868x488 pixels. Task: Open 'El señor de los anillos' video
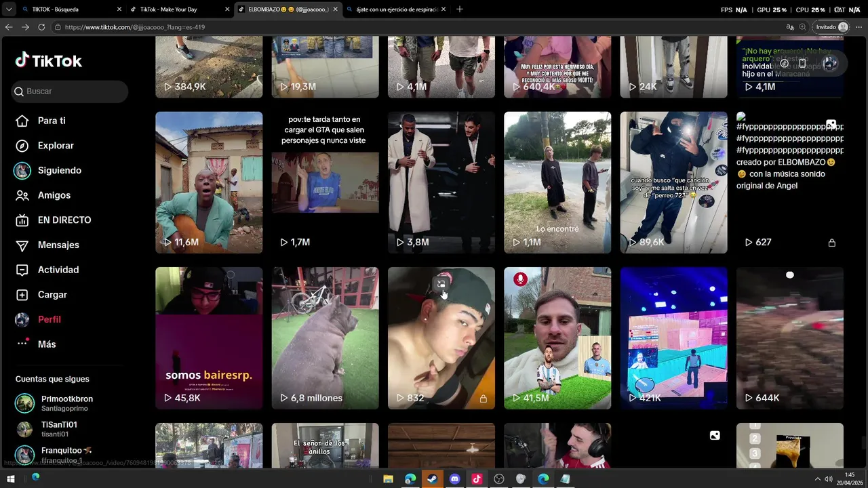click(325, 445)
